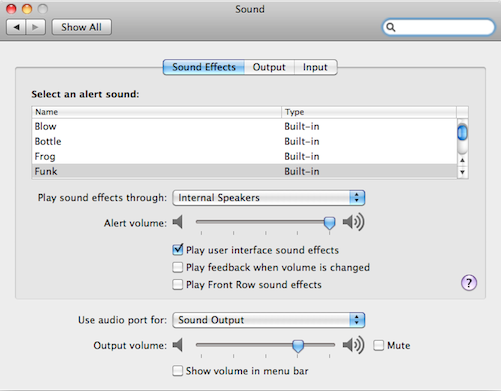Click in the search field
Screen dimensions: 501x391
coord(439,27)
